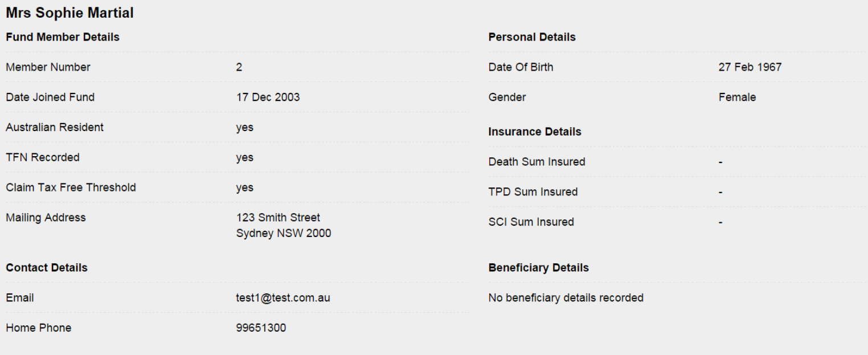Click the 123 Smith Street address line
This screenshot has width=868, height=355.
coord(278,218)
